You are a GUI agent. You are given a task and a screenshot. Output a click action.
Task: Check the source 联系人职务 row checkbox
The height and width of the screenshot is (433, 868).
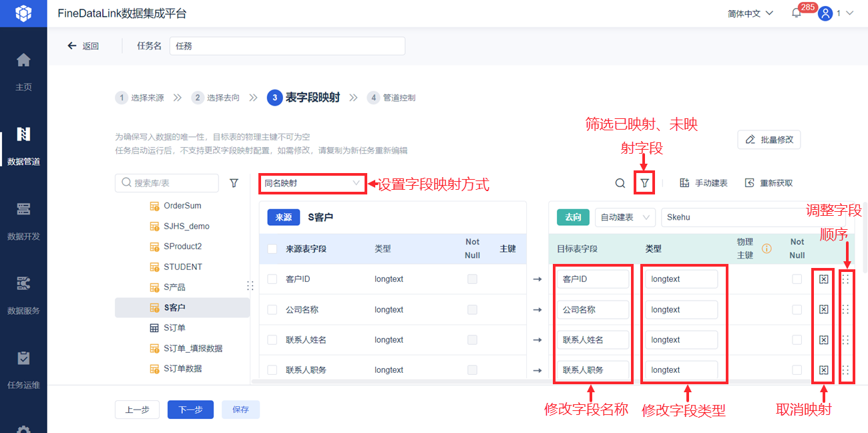(272, 370)
